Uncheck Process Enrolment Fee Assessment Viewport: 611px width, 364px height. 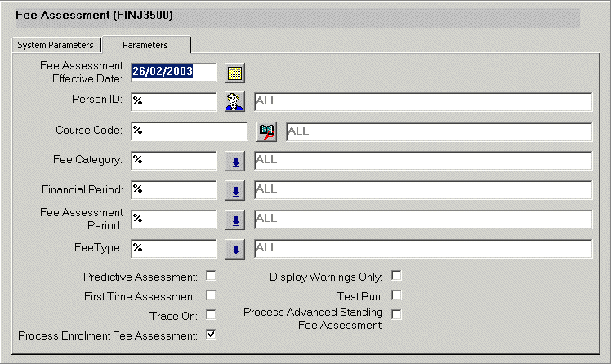pos(211,335)
